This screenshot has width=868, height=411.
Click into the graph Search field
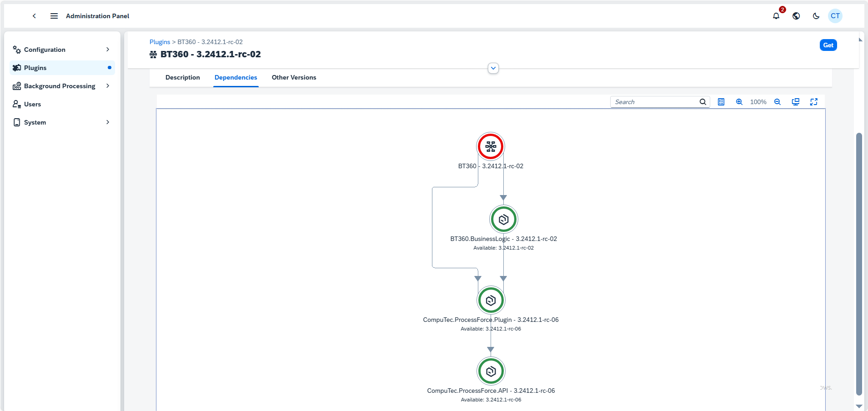(x=655, y=102)
